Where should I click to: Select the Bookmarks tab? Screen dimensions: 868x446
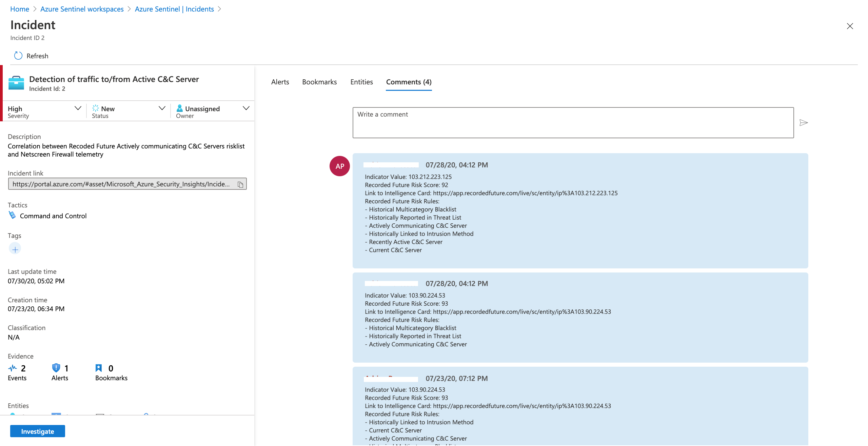tap(319, 82)
